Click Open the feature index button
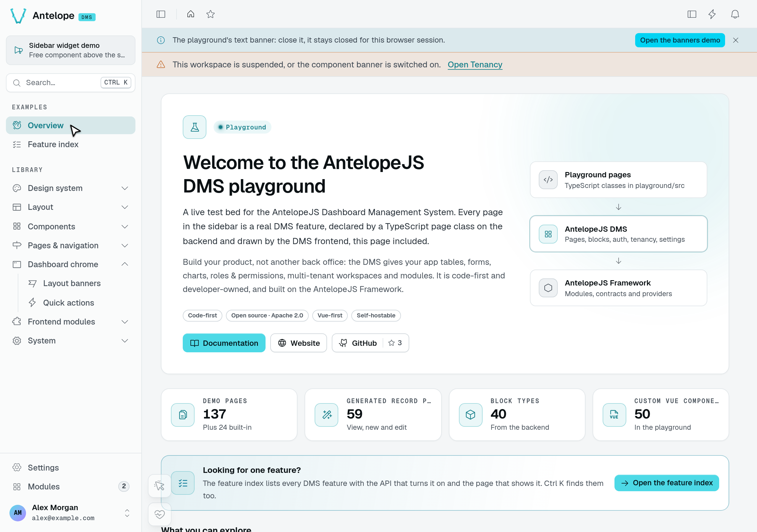 point(667,483)
